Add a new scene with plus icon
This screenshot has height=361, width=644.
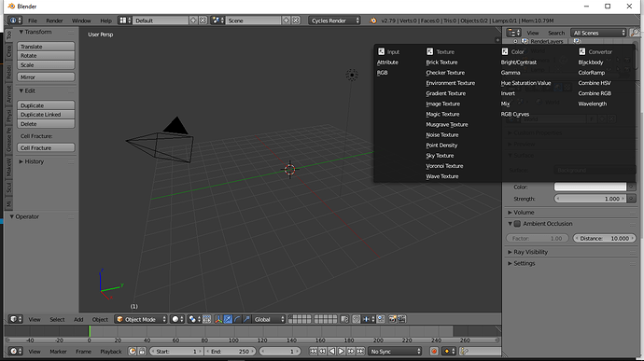point(287,21)
